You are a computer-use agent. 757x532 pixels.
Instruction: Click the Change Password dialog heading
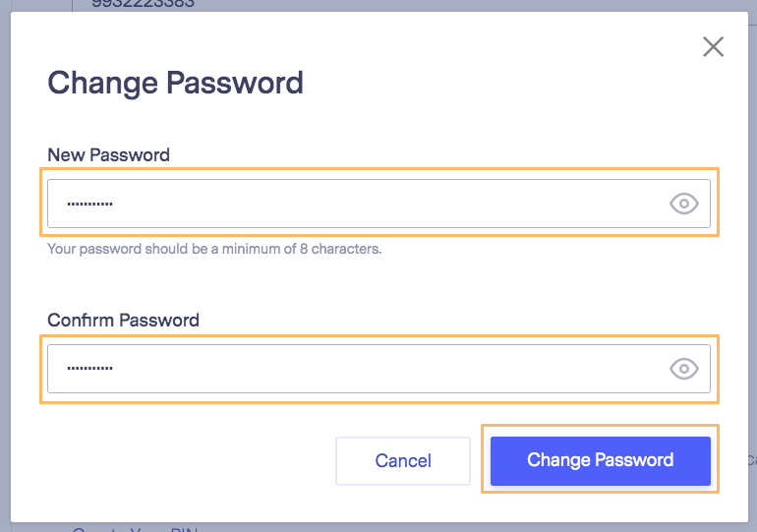[175, 84]
